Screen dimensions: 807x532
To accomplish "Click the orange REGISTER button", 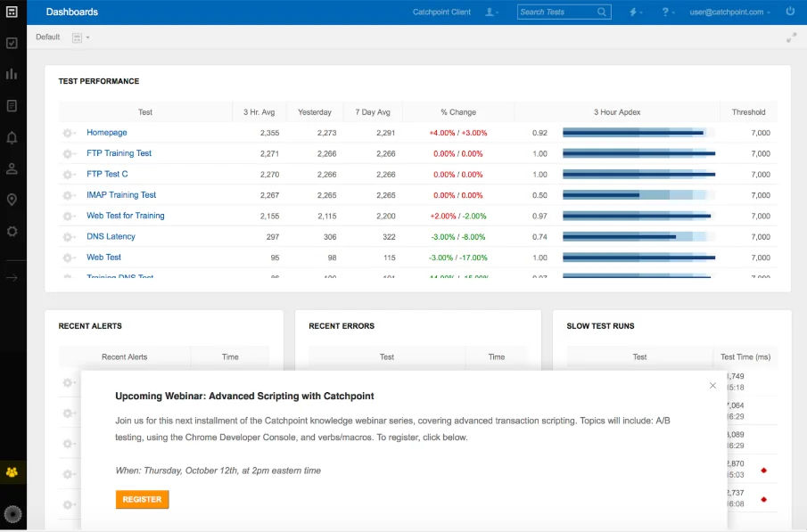I will [x=142, y=499].
